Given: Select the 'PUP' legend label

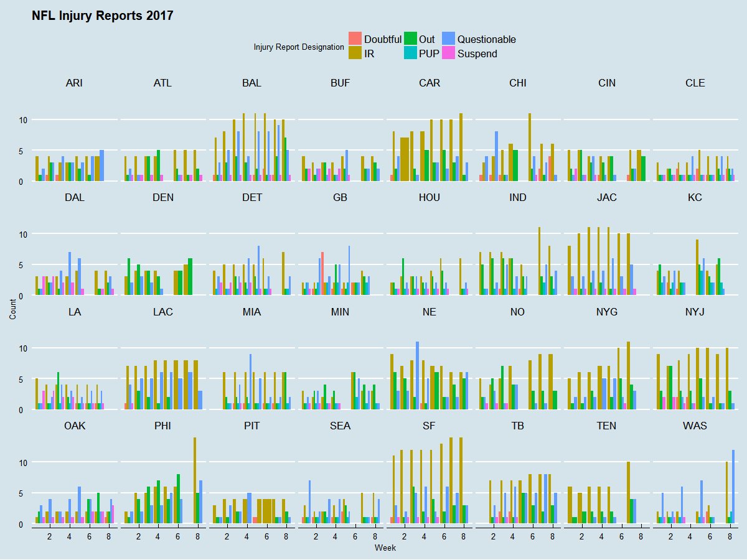Looking at the screenshot, I should (x=430, y=54).
